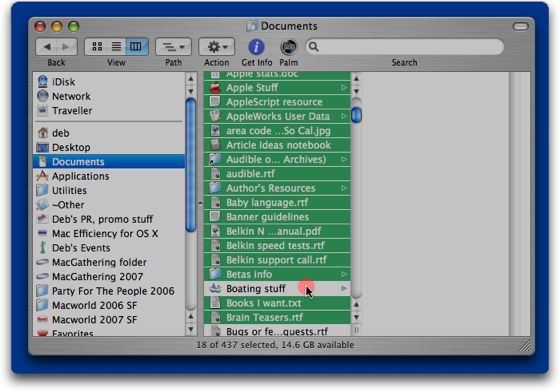This screenshot has height=392, width=560.
Task: Select the Boating stuff folder
Action: (277, 288)
